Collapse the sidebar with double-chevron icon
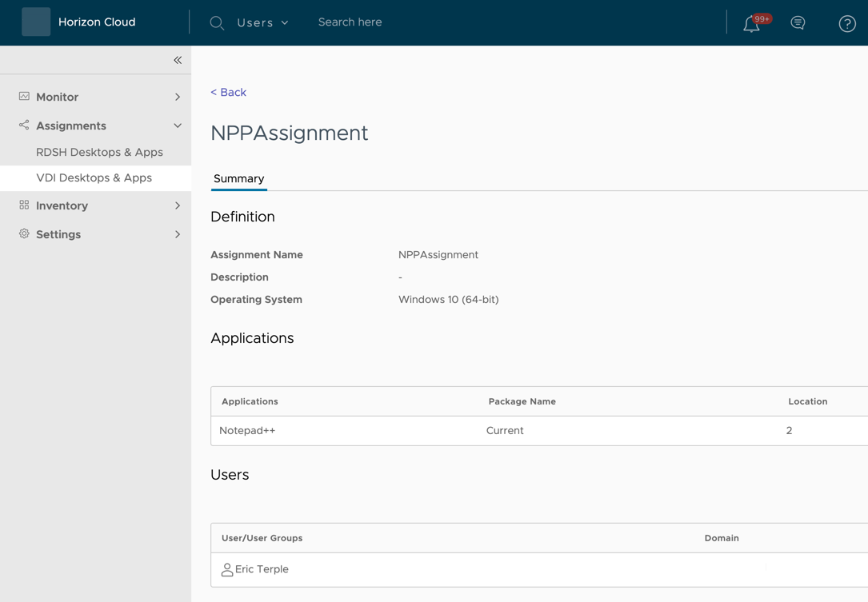 point(178,60)
